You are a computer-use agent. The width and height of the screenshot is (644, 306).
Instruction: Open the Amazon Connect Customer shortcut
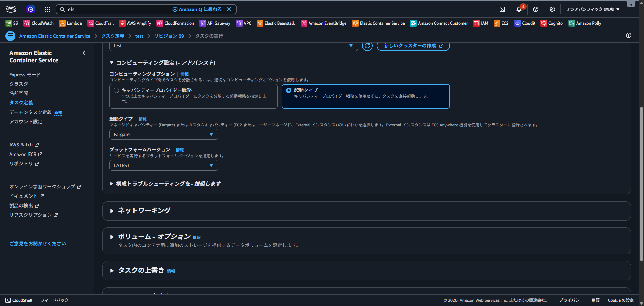point(439,23)
